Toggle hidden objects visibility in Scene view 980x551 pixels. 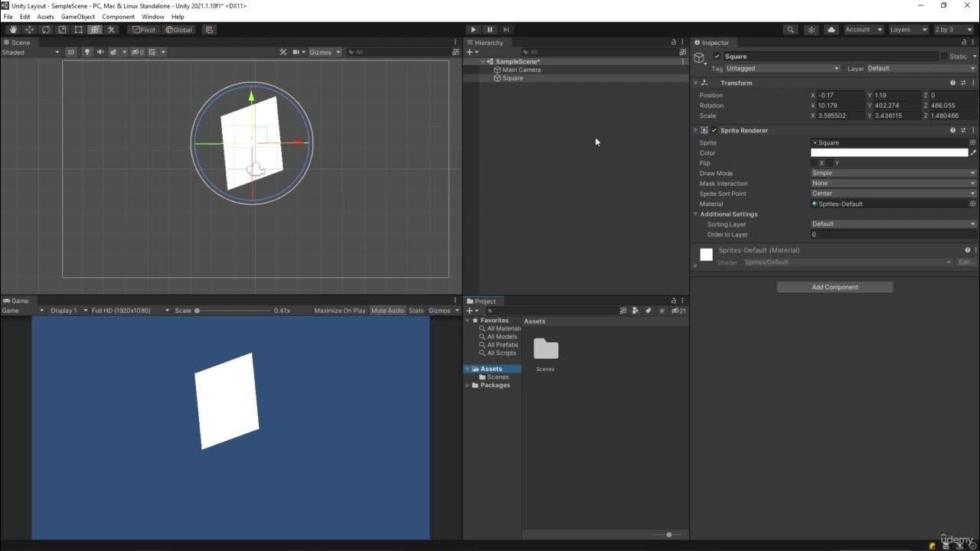click(137, 52)
